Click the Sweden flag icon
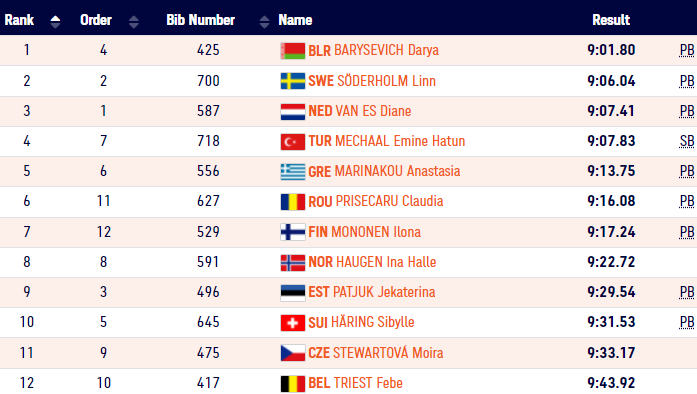The image size is (697, 394). coord(292,81)
